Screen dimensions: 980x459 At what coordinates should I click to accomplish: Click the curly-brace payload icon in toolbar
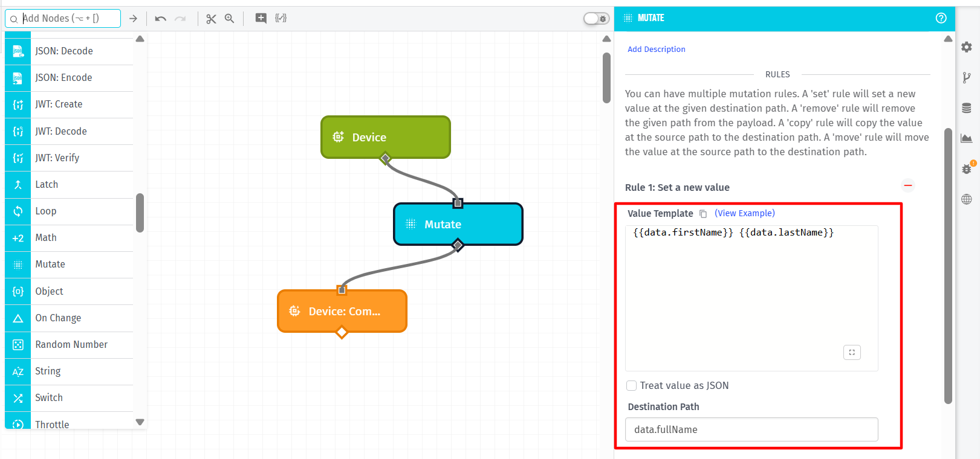281,18
